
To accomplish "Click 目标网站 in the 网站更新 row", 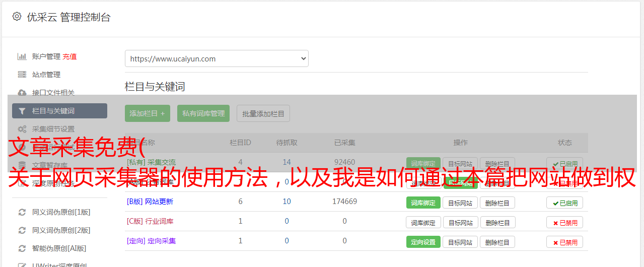I will [x=460, y=203].
